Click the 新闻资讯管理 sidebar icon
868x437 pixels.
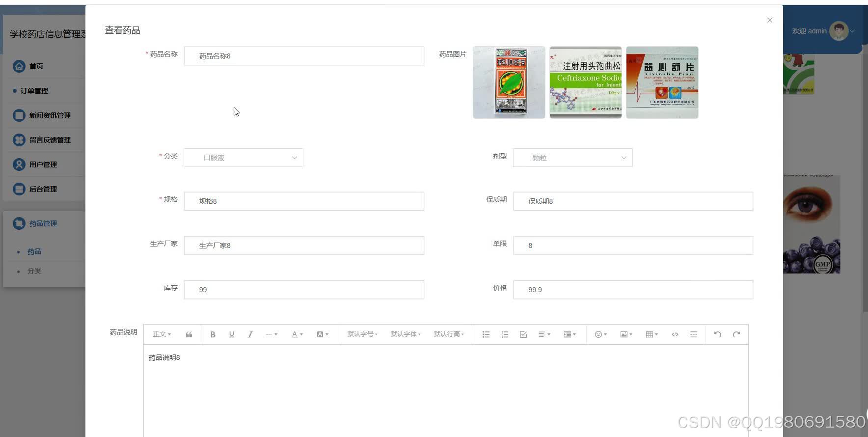[19, 115]
